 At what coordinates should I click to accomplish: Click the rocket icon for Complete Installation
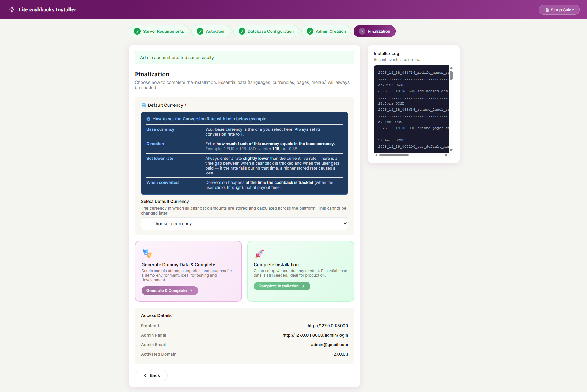259,253
